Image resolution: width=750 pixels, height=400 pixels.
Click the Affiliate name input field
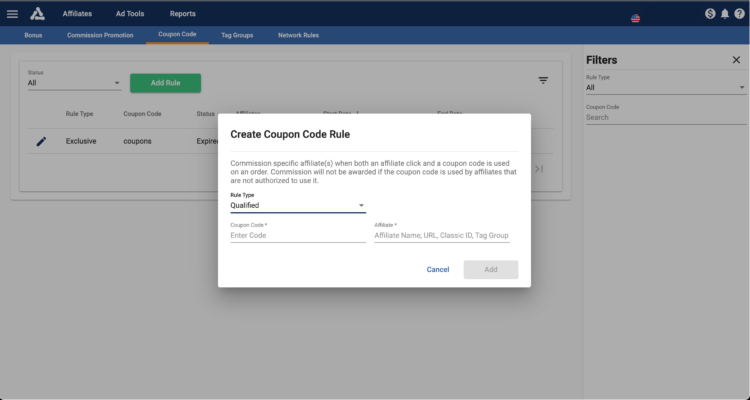pyautogui.click(x=442, y=236)
